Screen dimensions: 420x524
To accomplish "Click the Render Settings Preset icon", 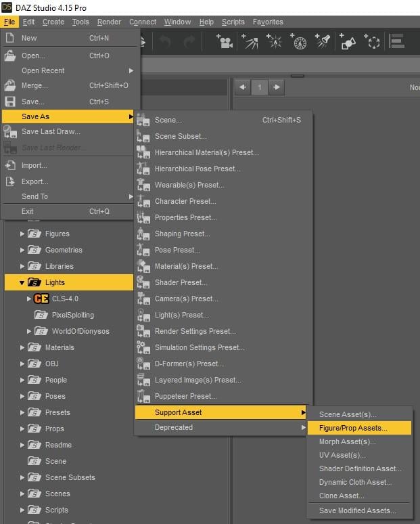I will tap(143, 331).
